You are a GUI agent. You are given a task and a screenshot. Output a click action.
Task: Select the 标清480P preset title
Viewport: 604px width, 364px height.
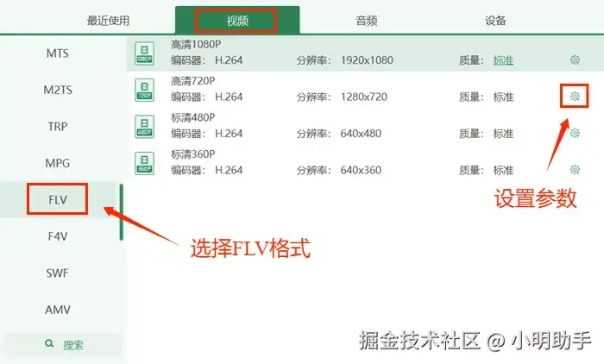193,117
